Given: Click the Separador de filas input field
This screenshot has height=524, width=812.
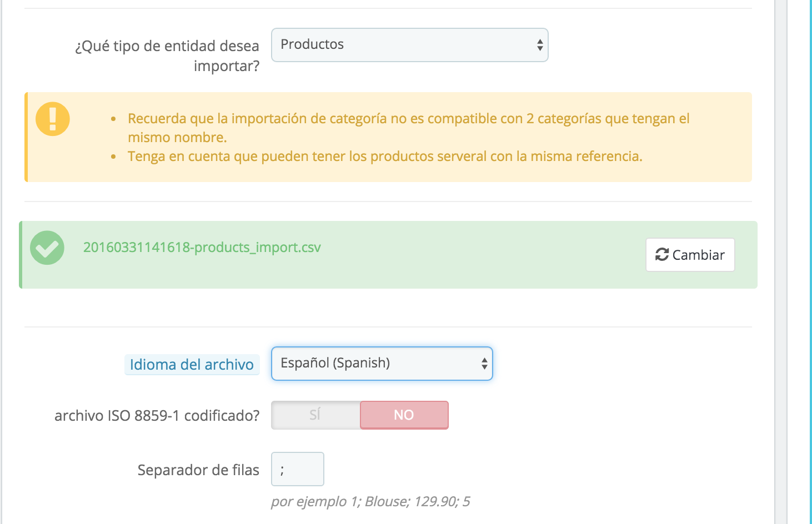Looking at the screenshot, I should [298, 469].
